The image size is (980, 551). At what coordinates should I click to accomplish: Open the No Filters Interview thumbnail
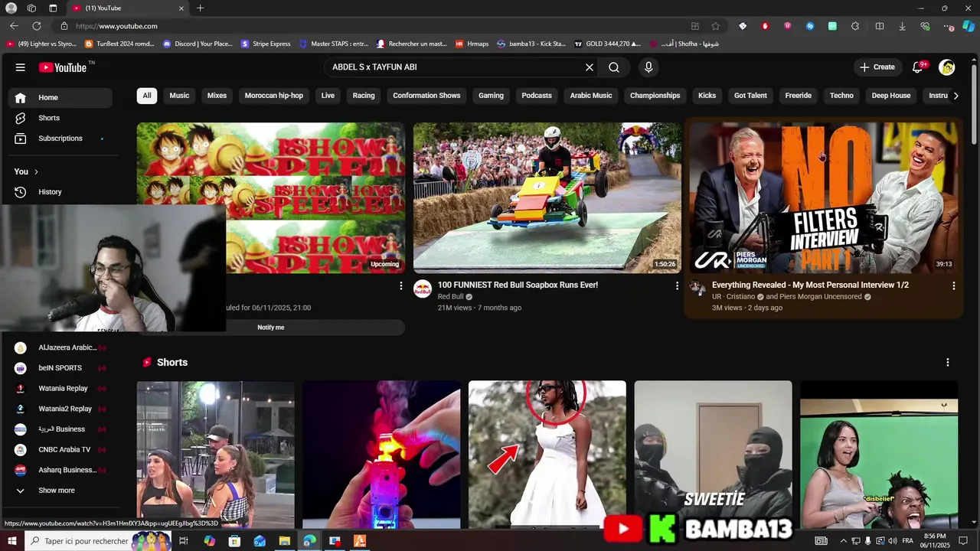pyautogui.click(x=823, y=197)
